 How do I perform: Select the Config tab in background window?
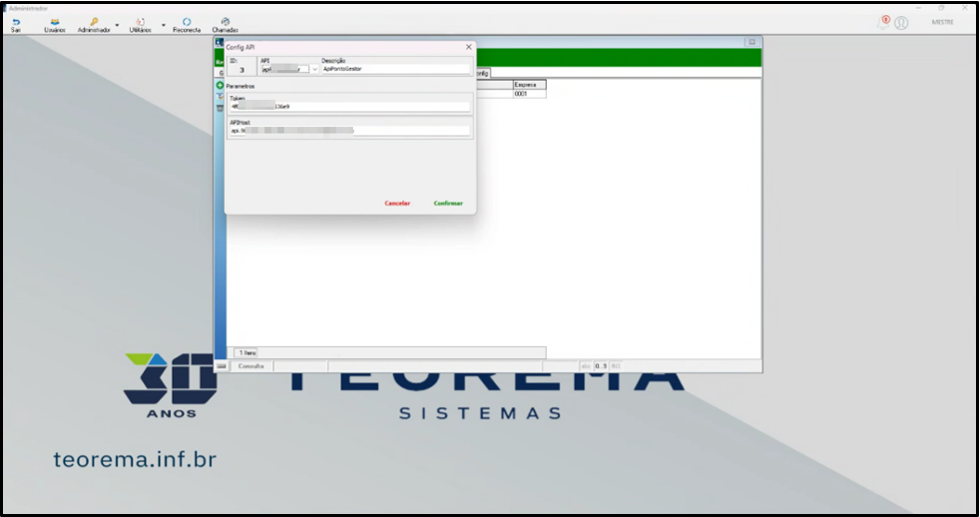[x=482, y=73]
